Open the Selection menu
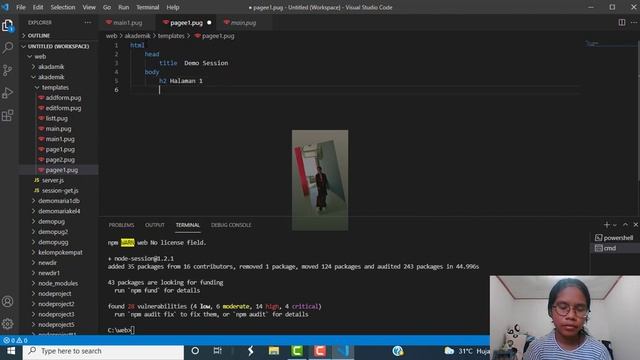 pyautogui.click(x=63, y=7)
